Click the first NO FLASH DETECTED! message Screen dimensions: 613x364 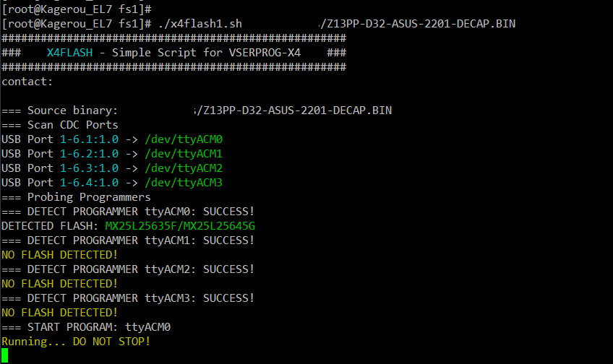click(59, 255)
